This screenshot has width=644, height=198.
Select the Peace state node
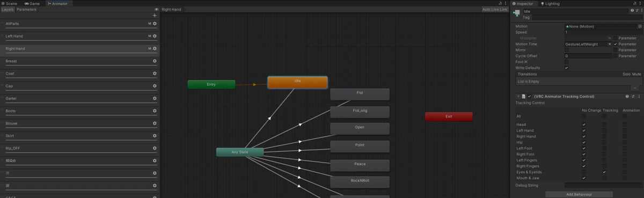(360, 165)
